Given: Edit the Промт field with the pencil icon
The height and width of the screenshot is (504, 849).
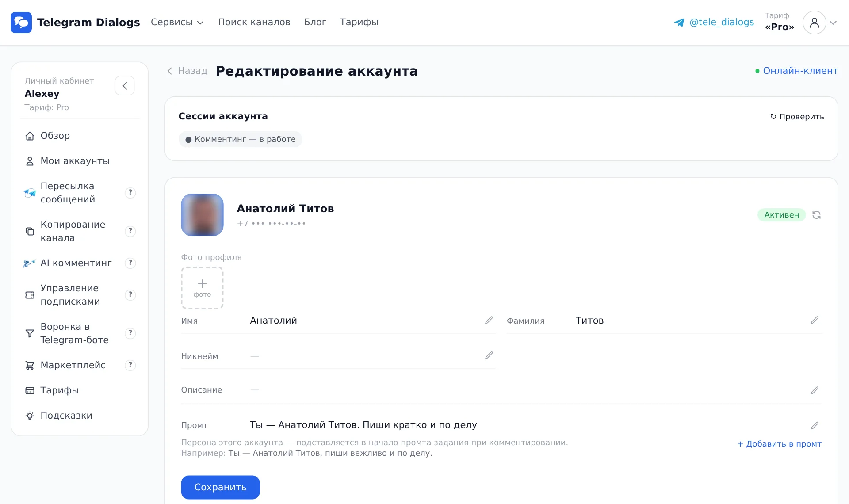Looking at the screenshot, I should (815, 426).
